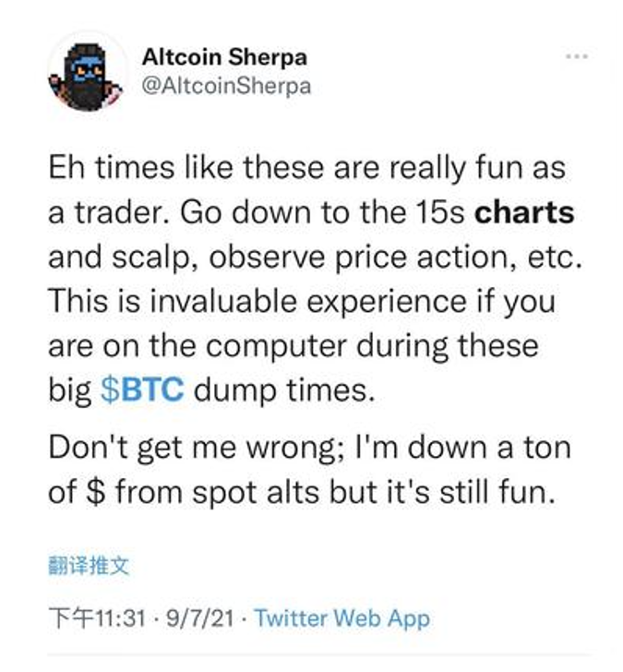Image resolution: width=623 pixels, height=672 pixels.
Task: Click the line starting 'Eh times like these'
Action: (306, 168)
